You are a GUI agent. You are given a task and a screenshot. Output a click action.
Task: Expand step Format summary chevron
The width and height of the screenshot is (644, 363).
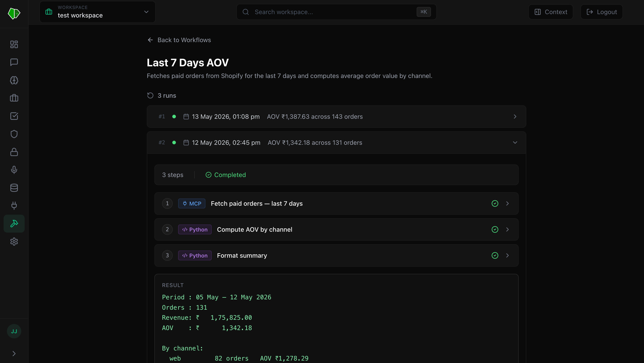(x=507, y=255)
